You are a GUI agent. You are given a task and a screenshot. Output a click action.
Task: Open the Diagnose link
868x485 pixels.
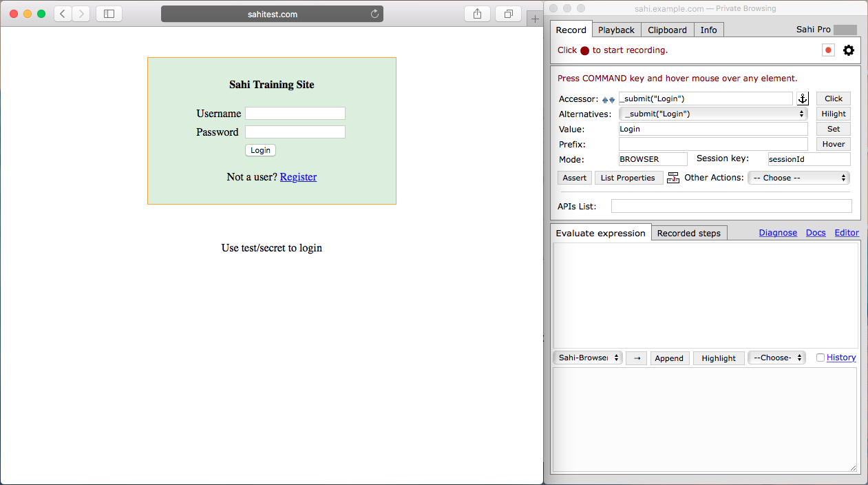click(x=778, y=233)
